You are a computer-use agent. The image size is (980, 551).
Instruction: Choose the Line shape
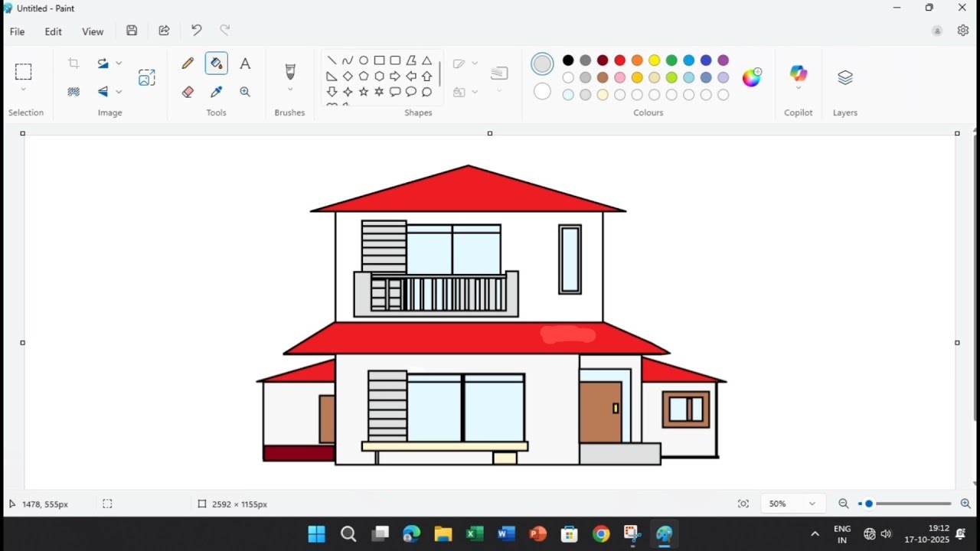click(x=332, y=60)
